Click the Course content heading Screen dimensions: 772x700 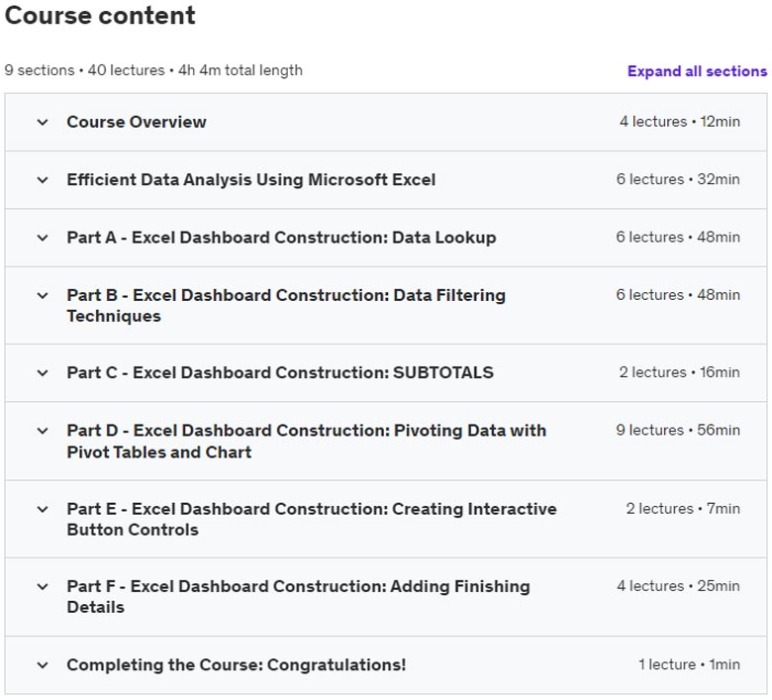(x=100, y=15)
